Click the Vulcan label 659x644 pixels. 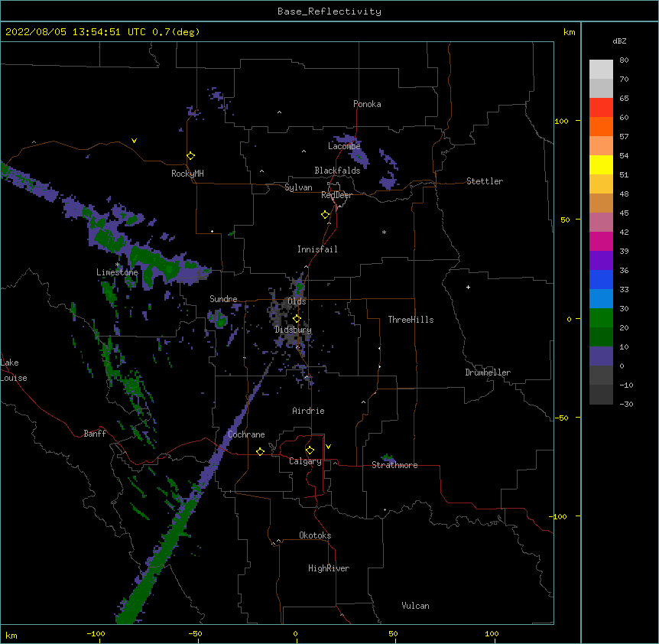point(415,606)
